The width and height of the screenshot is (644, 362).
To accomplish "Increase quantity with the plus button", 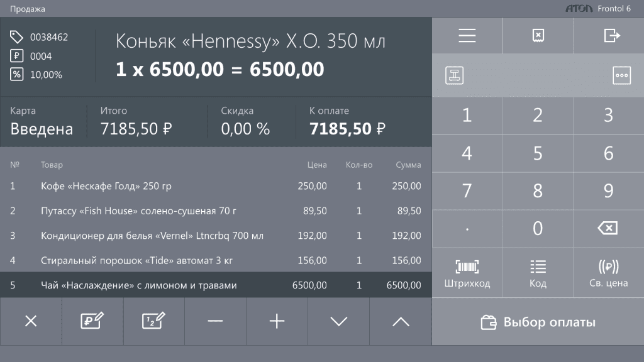I will tap(277, 321).
